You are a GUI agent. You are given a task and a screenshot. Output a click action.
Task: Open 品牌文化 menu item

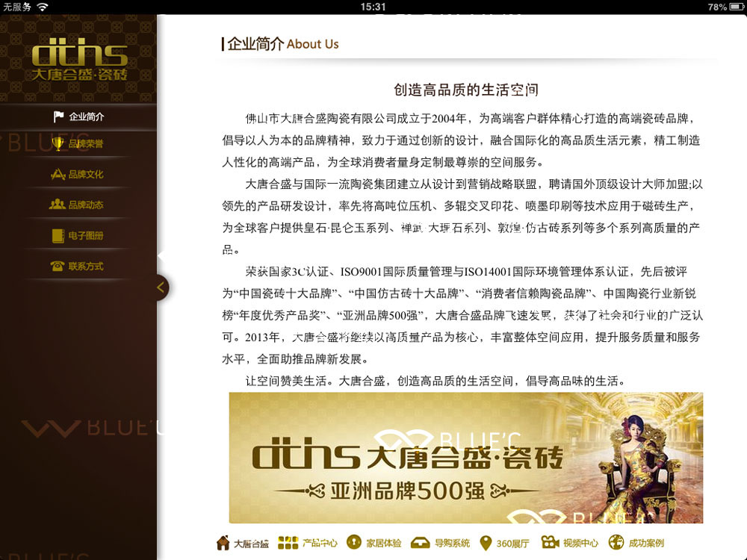tap(78, 174)
